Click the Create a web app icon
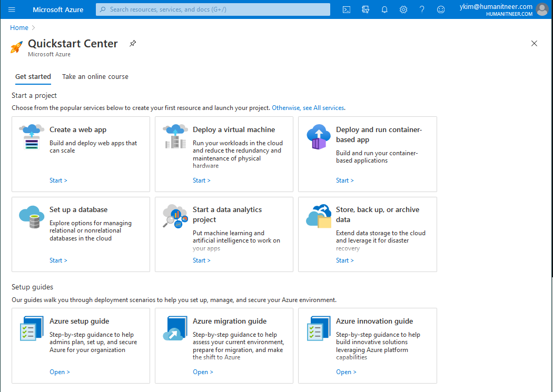Viewport: 553px width, 392px height. pos(32,137)
